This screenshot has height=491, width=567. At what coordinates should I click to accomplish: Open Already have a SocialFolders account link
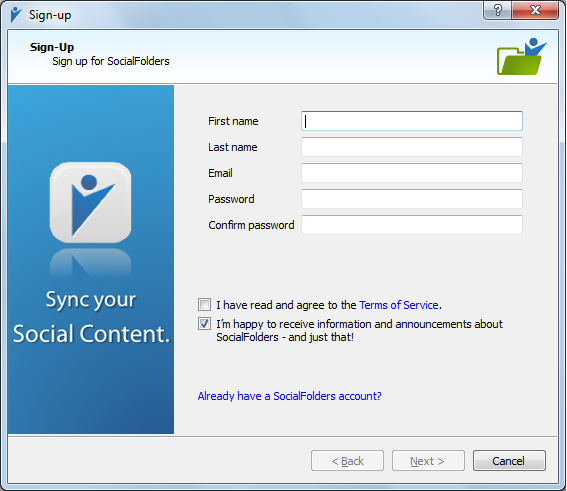pos(289,396)
